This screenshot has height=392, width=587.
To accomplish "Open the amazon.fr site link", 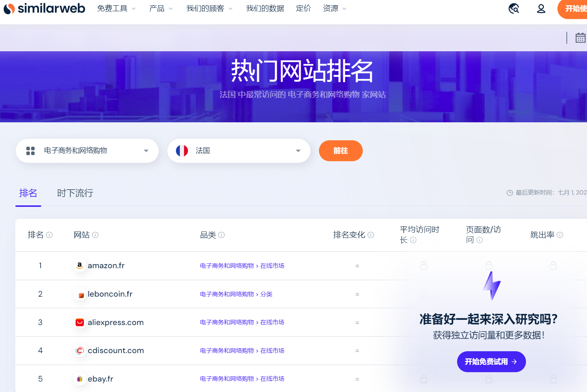I will 106,266.
